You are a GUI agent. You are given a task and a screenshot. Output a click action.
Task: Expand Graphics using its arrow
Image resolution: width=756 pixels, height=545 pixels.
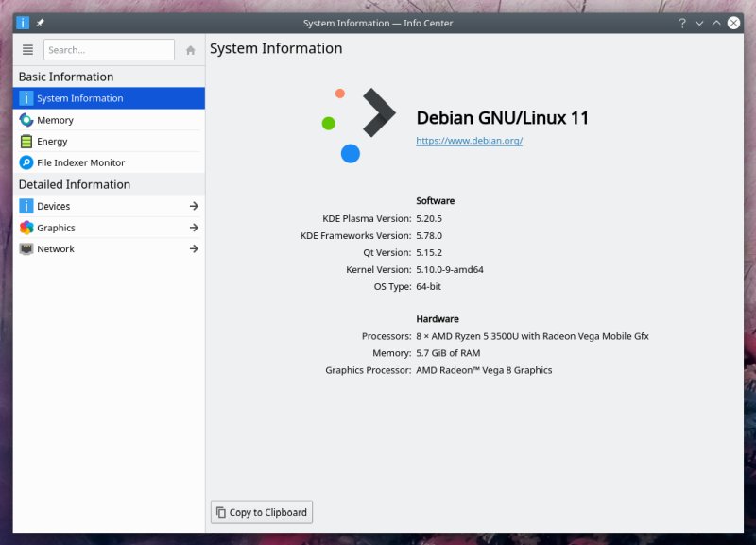[194, 228]
